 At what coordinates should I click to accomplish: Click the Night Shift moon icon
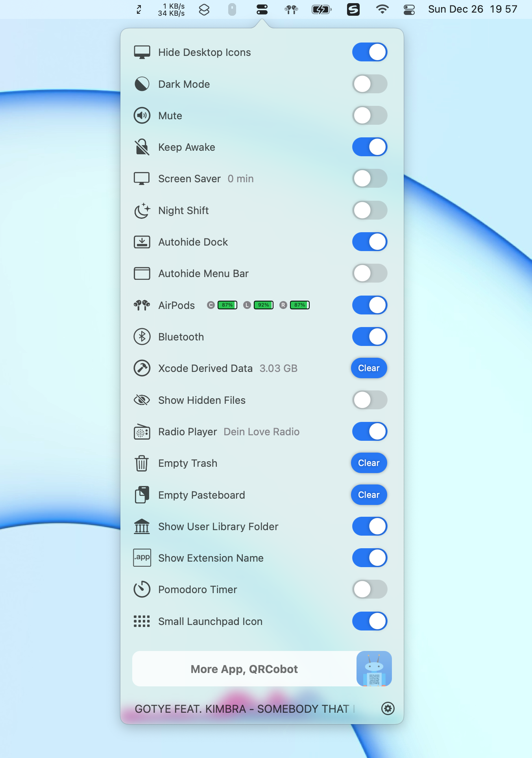[142, 211]
